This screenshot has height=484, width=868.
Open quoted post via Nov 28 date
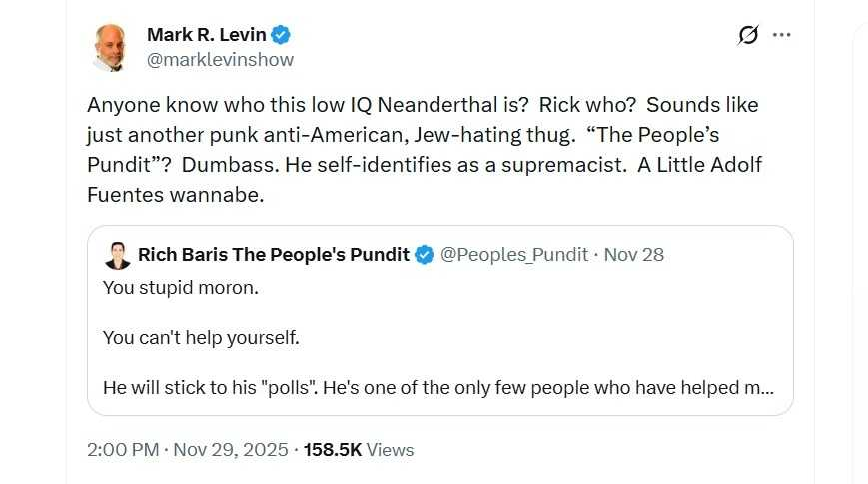[x=634, y=255]
